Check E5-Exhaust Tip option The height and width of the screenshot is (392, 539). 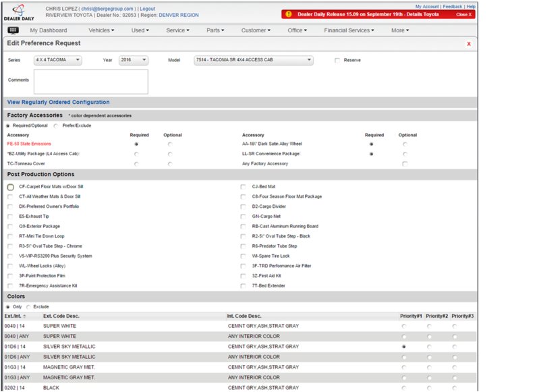(10, 217)
